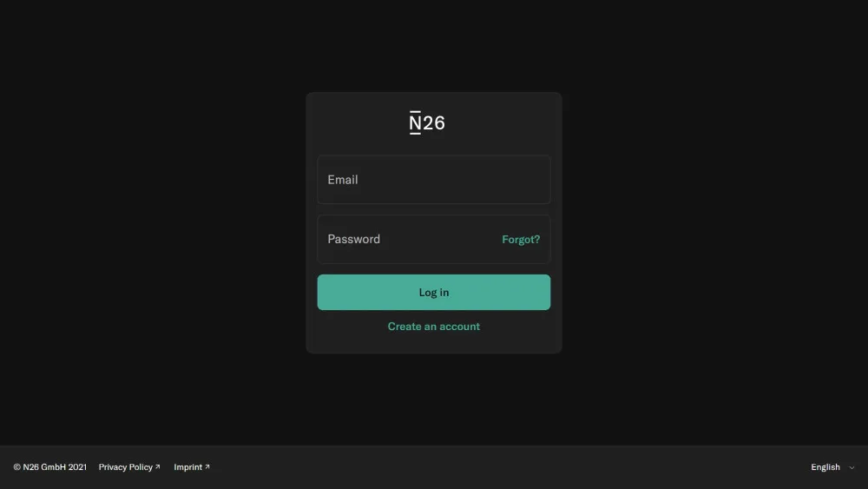The width and height of the screenshot is (868, 489).
Task: Expand the footer language dropdown
Action: coord(832,466)
